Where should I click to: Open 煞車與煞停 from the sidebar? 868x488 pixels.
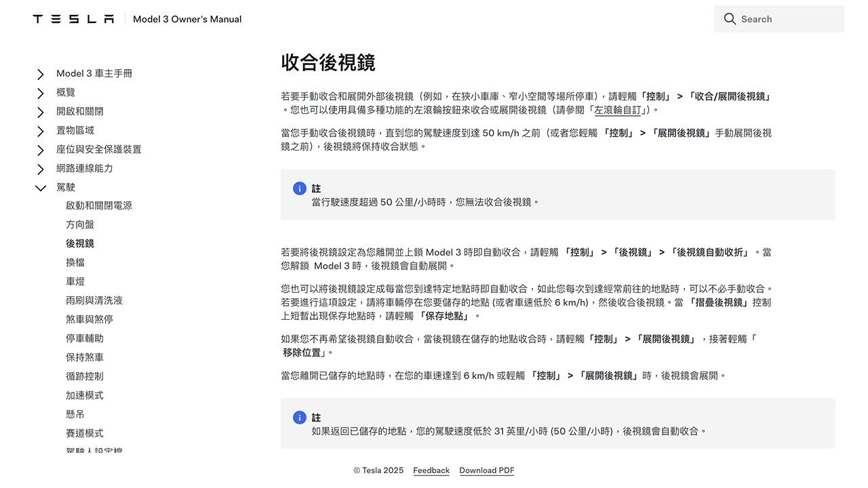click(x=90, y=319)
